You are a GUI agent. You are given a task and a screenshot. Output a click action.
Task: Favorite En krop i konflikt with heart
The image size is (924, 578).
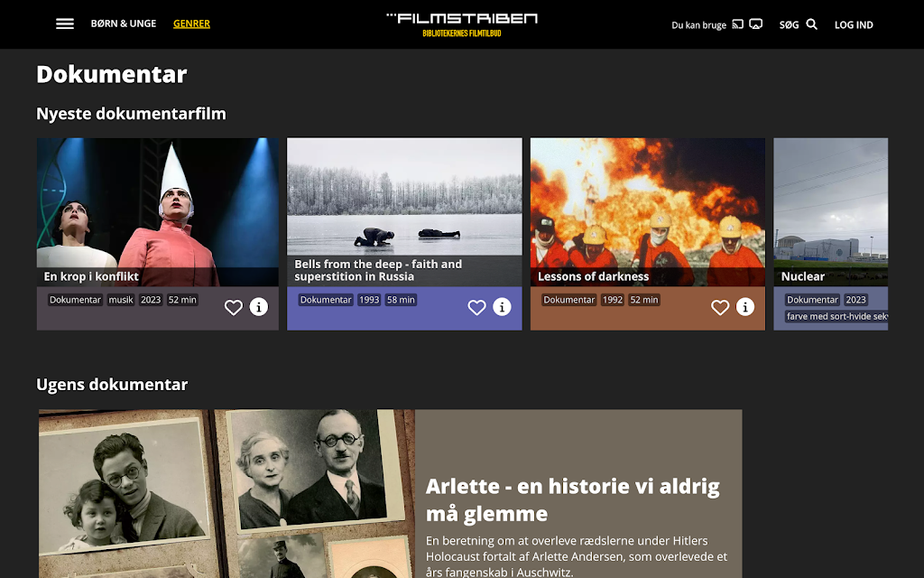click(x=234, y=308)
